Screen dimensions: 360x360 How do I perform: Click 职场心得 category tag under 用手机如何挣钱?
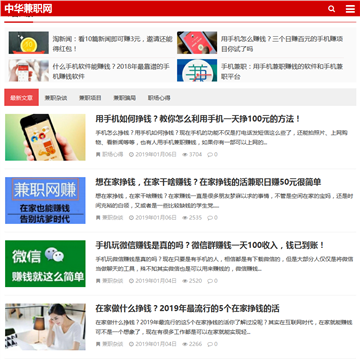coord(113,154)
